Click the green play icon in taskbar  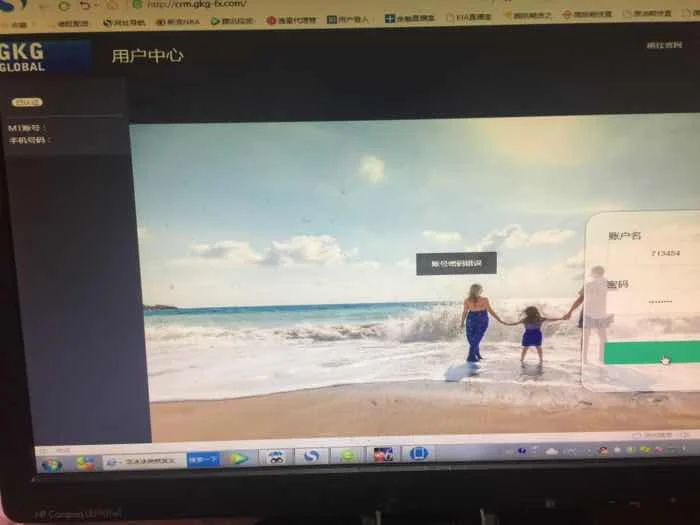(x=238, y=459)
